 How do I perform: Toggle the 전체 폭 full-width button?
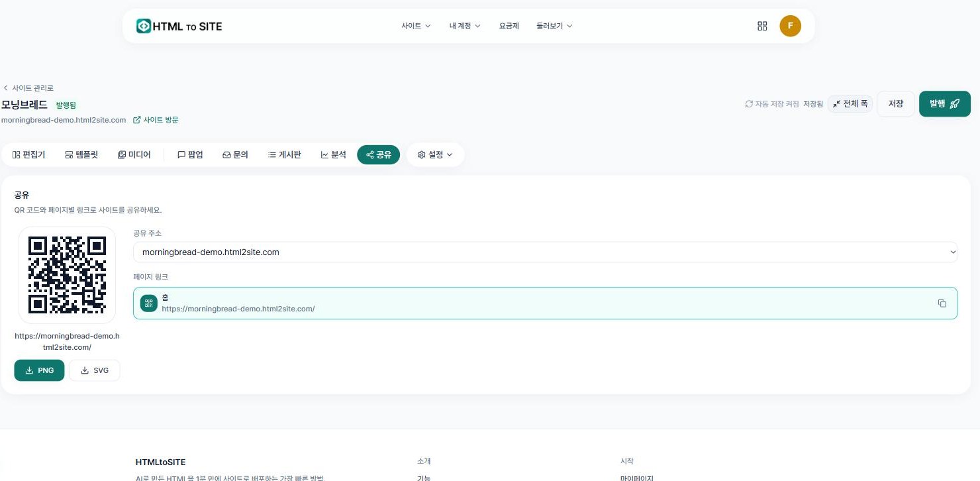pyautogui.click(x=850, y=104)
